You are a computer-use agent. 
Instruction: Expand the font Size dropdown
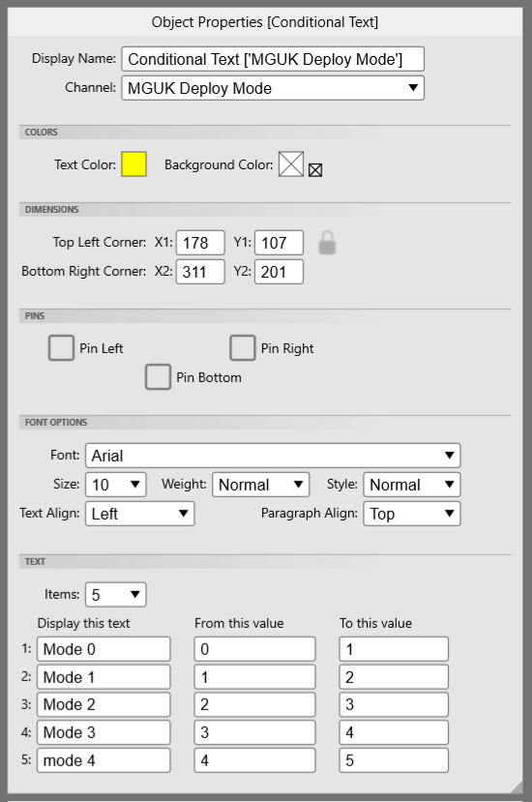(x=116, y=485)
